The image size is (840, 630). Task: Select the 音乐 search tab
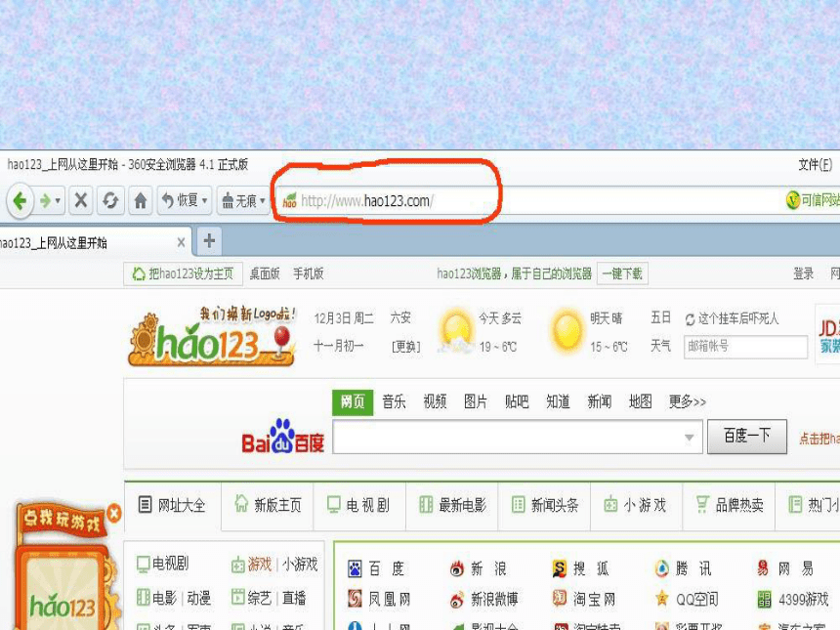point(394,401)
